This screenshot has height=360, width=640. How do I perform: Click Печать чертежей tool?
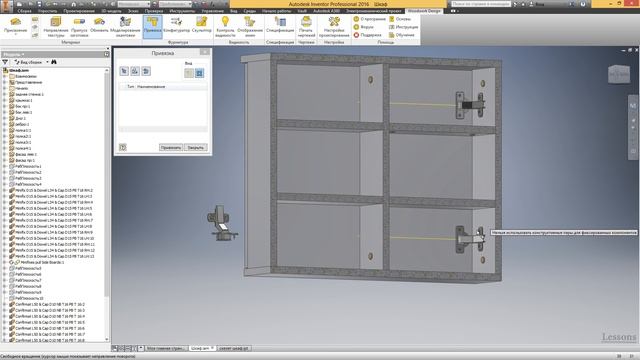click(307, 27)
